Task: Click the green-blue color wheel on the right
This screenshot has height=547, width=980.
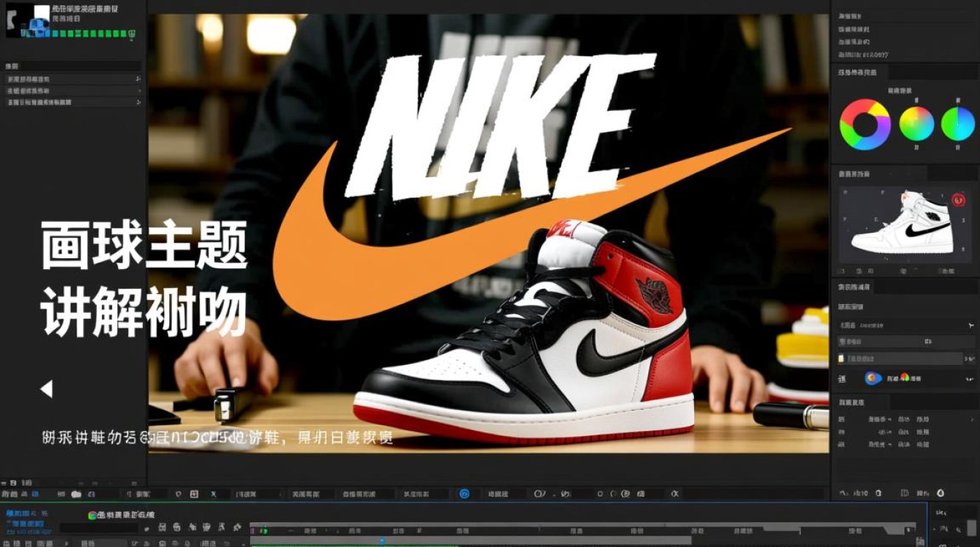Action: pos(958,123)
